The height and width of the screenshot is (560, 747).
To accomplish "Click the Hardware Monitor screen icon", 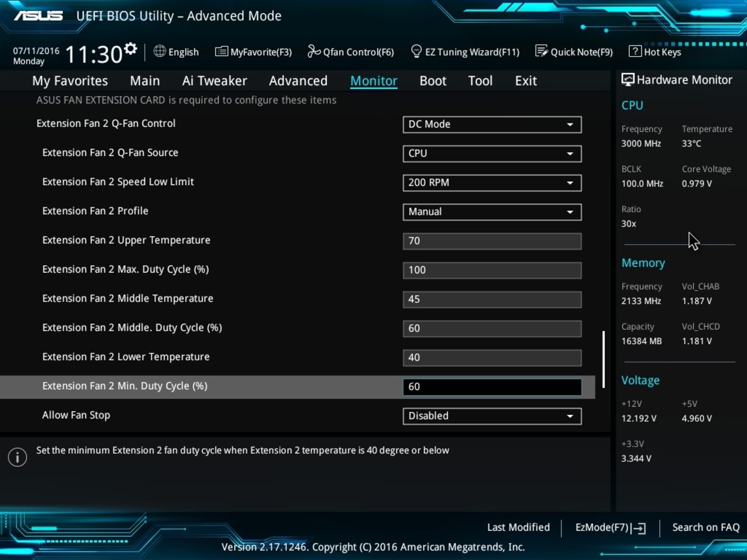I will [627, 80].
